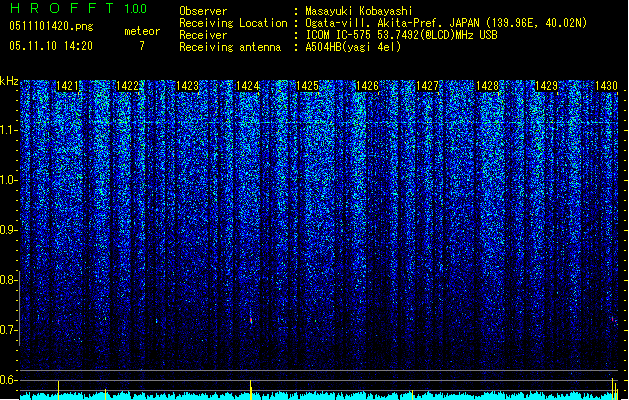Click the red meteor echo near 1430
The width and height of the screenshot is (629, 400).
coord(614,320)
